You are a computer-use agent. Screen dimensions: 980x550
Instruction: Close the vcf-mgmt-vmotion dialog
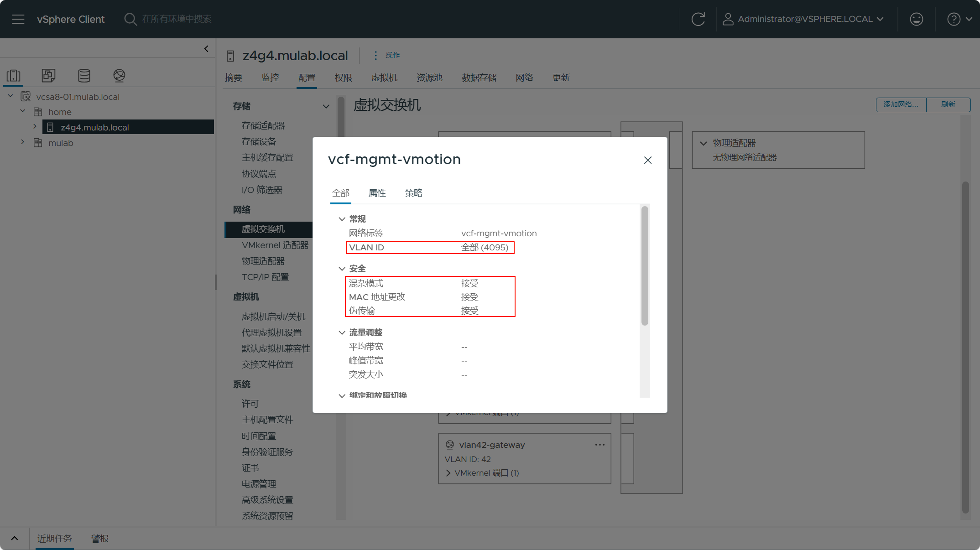pos(647,160)
